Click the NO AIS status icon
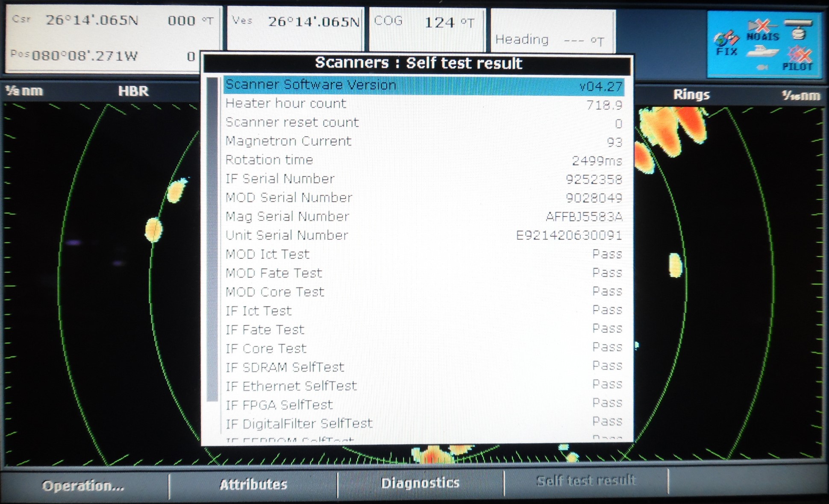 point(763,31)
